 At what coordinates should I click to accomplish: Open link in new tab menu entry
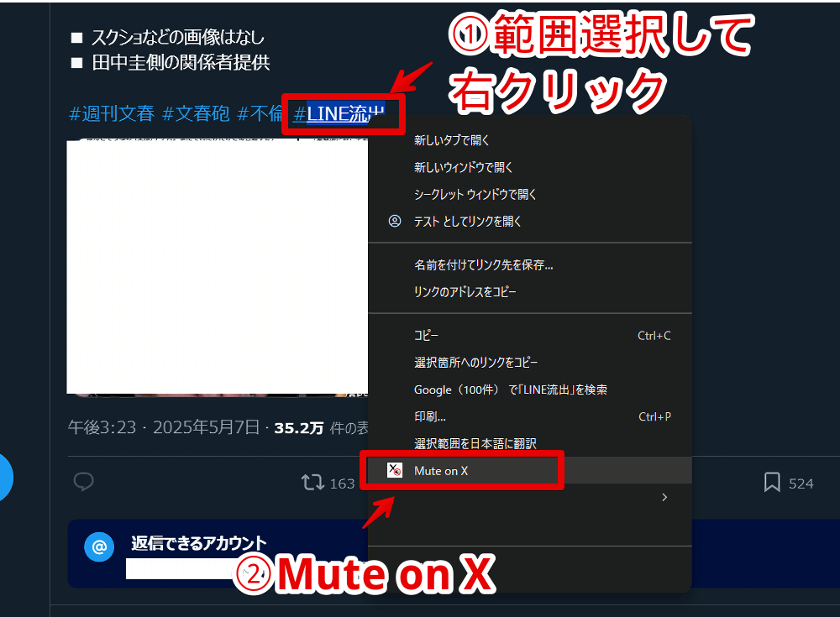coord(530,140)
